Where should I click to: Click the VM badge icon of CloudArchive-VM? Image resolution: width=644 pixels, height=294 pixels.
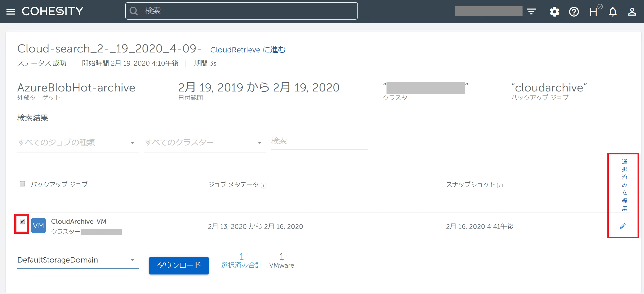coord(38,225)
